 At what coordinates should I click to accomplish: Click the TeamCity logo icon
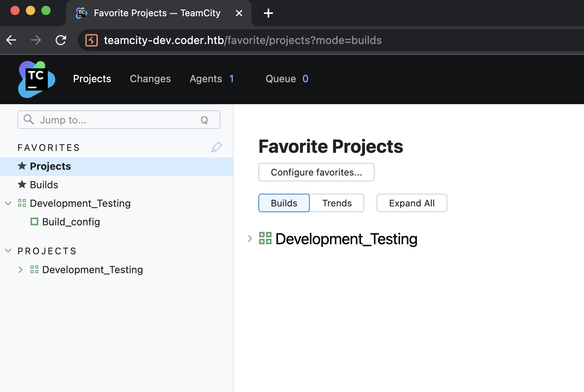point(37,79)
